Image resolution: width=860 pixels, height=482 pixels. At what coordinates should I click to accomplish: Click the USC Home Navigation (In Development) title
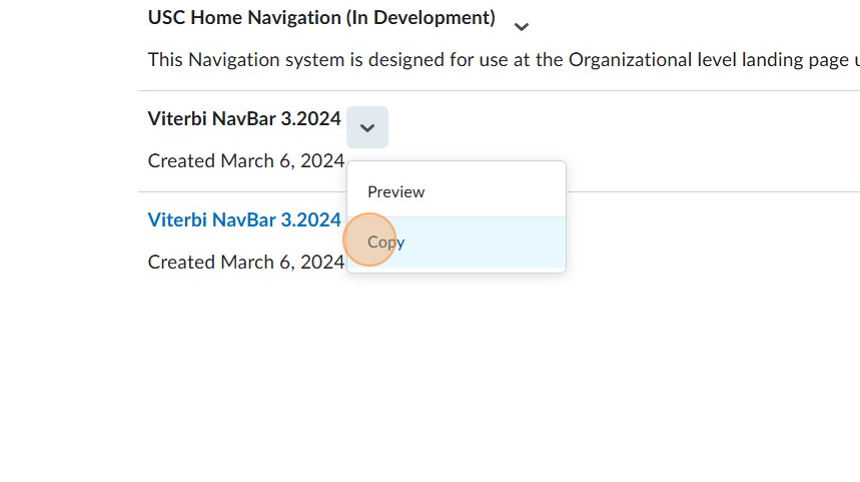(x=321, y=18)
